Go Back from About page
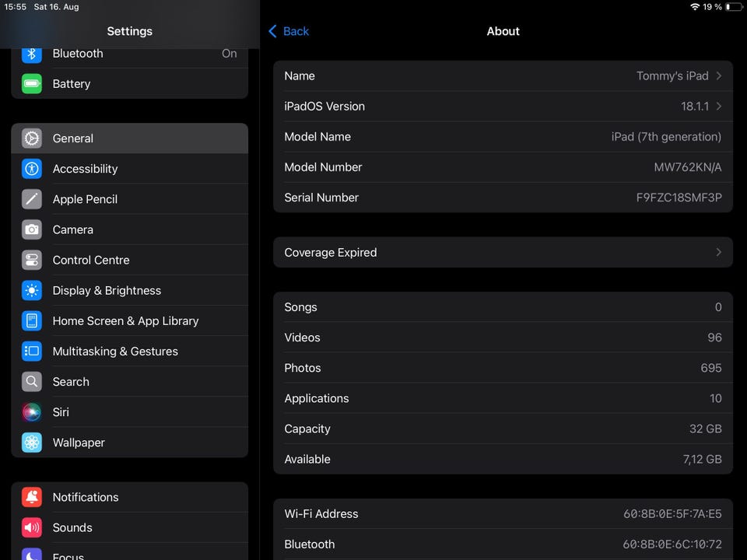The width and height of the screenshot is (747, 560). click(289, 31)
